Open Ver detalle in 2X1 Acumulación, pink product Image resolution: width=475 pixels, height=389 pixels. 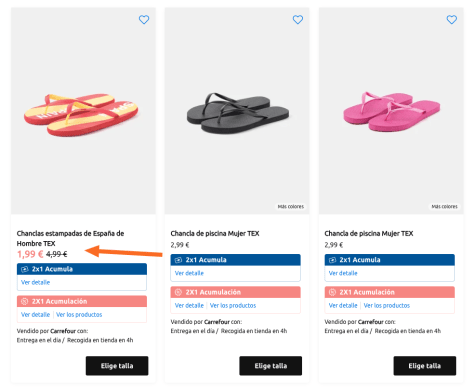pyautogui.click(x=343, y=305)
